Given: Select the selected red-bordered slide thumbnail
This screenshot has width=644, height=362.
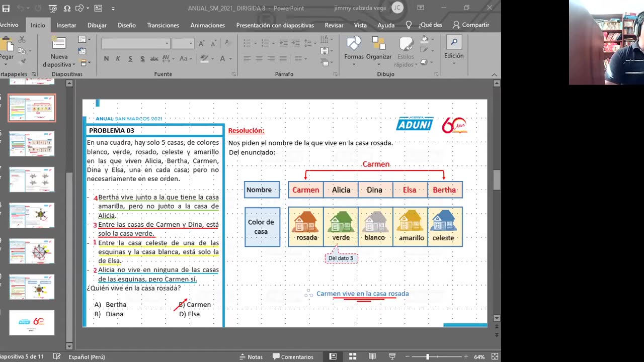Looking at the screenshot, I should [x=32, y=108].
